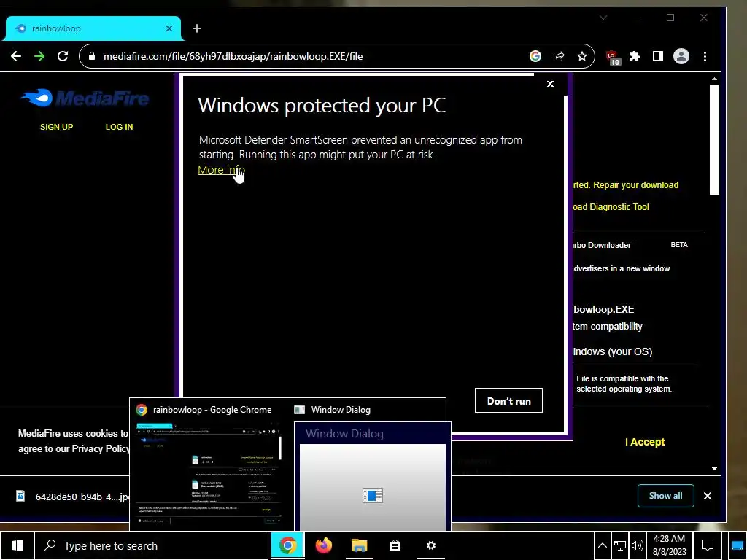Click the page scrollbar up arrow
Viewport: 747px width, 560px height.
(x=714, y=79)
